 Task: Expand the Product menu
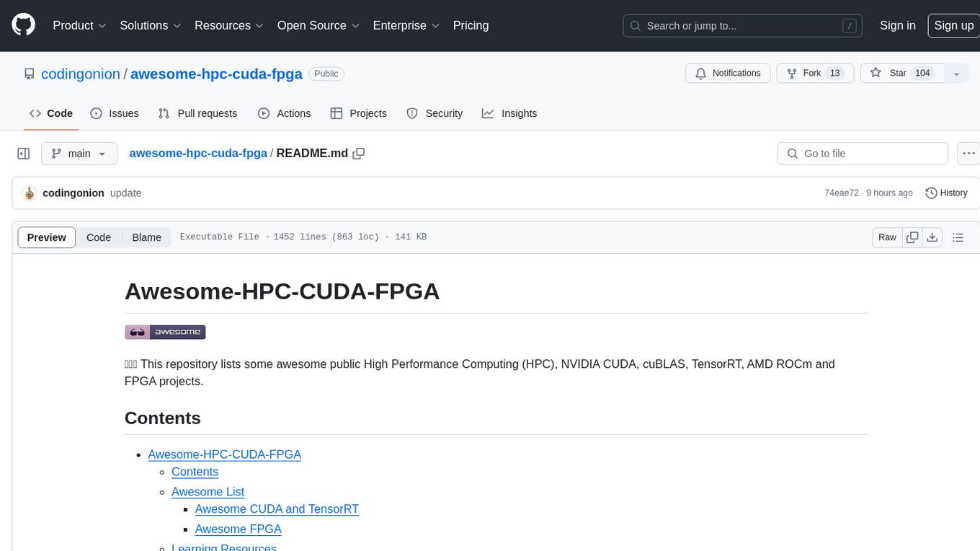tap(80, 25)
